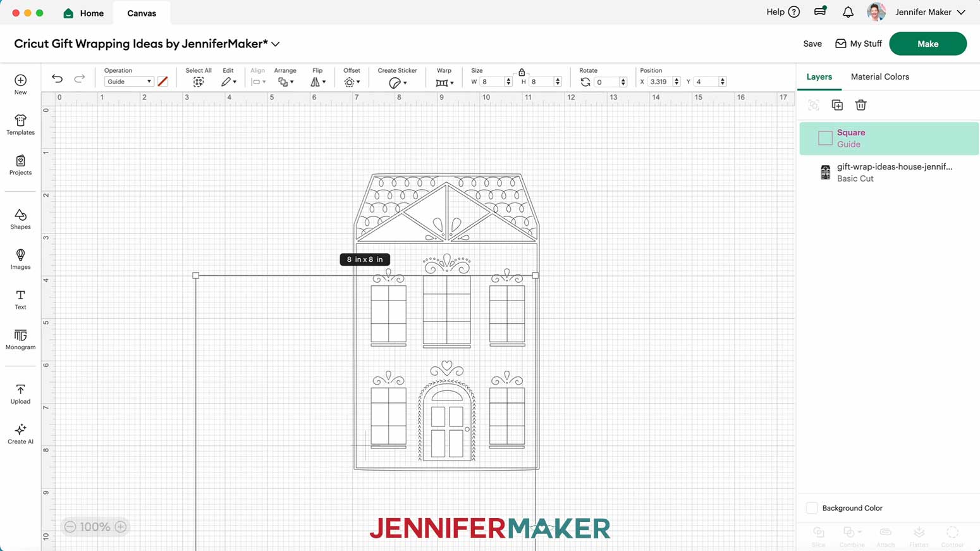Switch to Layers tab
This screenshot has width=980, height=551.
pos(819,77)
